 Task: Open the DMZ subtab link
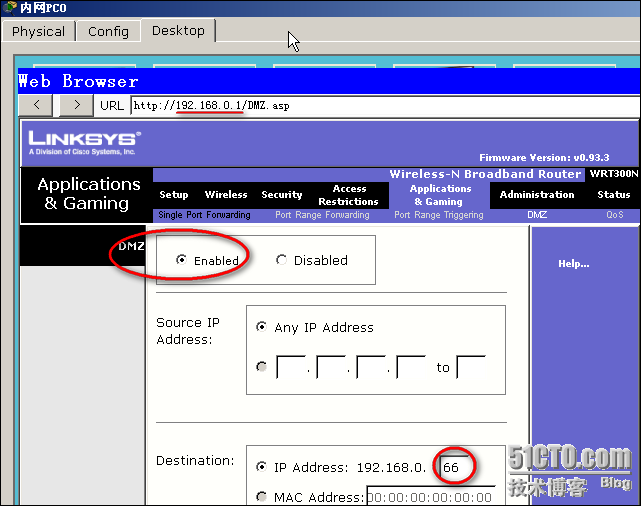point(537,215)
